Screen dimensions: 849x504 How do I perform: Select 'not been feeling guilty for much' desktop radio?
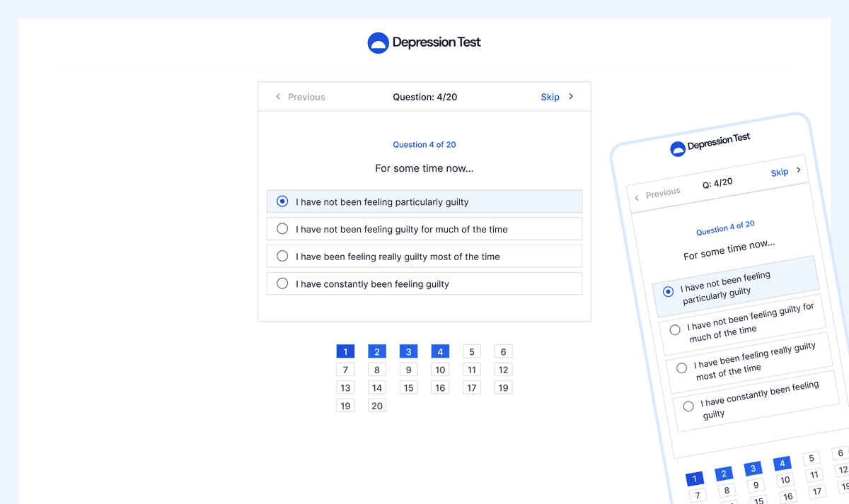(282, 228)
